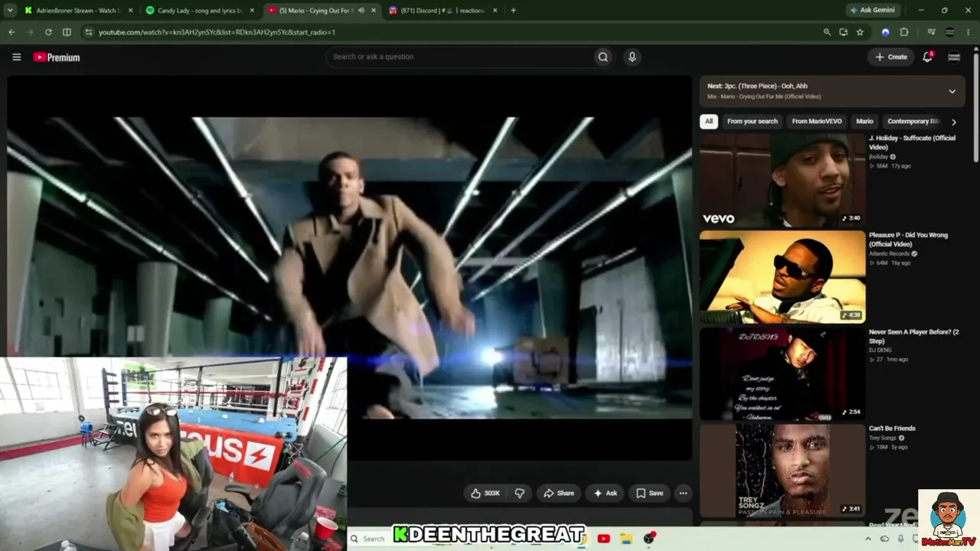Image resolution: width=980 pixels, height=551 pixels.
Task: Open the Chrome profile avatar
Action: pos(950,32)
